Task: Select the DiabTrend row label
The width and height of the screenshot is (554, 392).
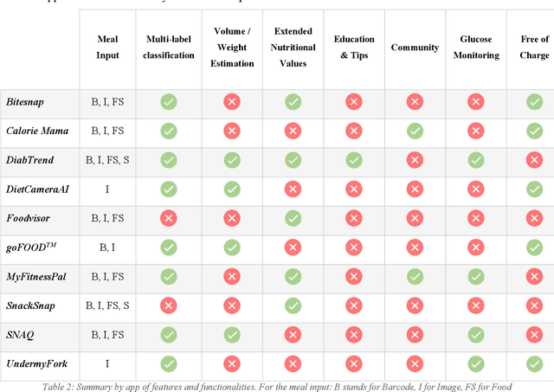Action: click(x=29, y=160)
